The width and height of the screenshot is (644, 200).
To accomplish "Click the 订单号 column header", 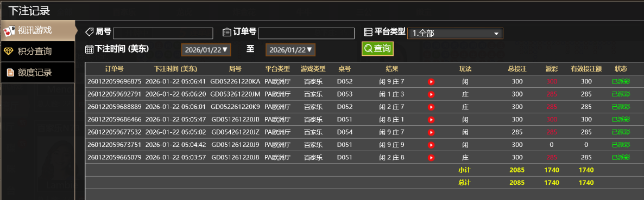I will point(114,69).
